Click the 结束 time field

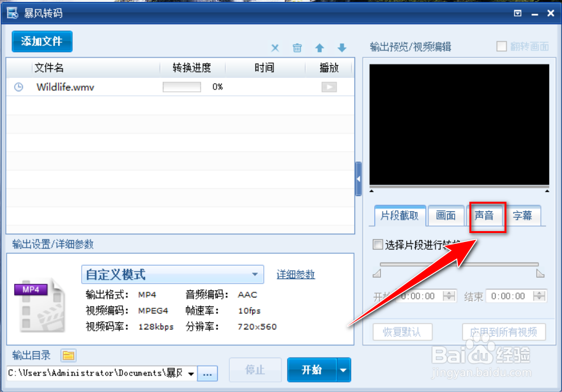510,296
